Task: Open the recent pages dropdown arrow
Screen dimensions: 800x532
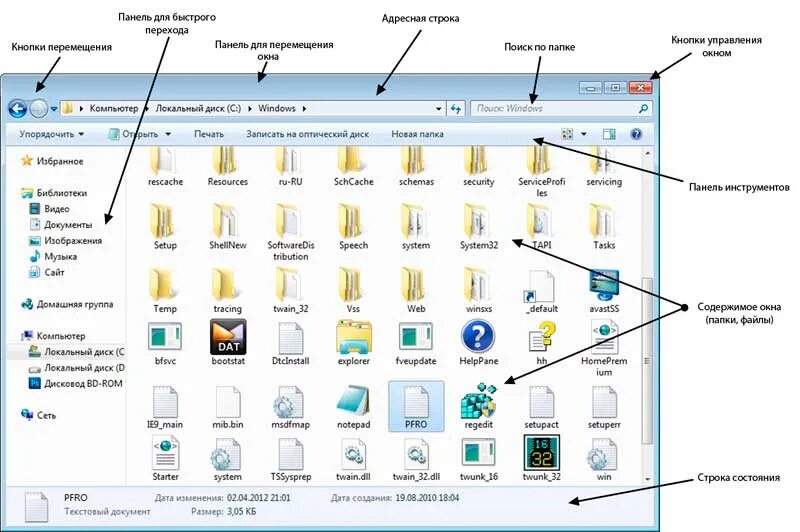Action: (54, 109)
